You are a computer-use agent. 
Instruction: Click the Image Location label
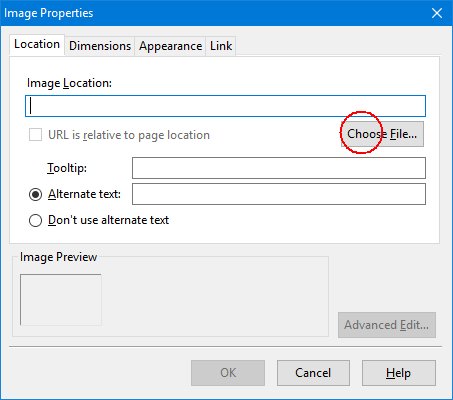[x=69, y=83]
